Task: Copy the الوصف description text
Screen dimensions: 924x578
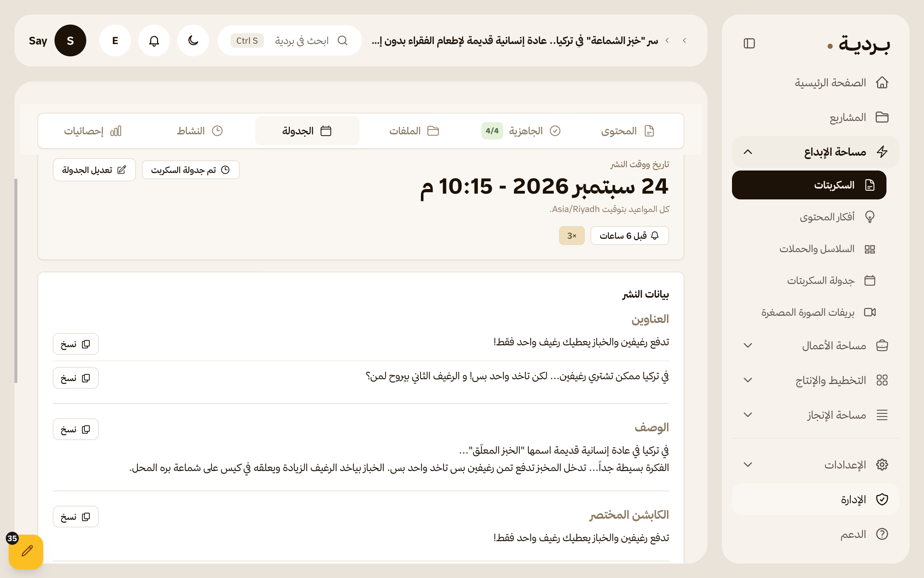Action: [x=75, y=429]
